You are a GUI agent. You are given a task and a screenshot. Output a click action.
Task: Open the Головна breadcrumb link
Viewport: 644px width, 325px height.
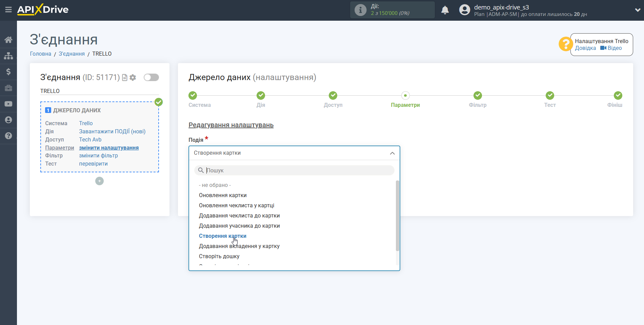pyautogui.click(x=41, y=54)
